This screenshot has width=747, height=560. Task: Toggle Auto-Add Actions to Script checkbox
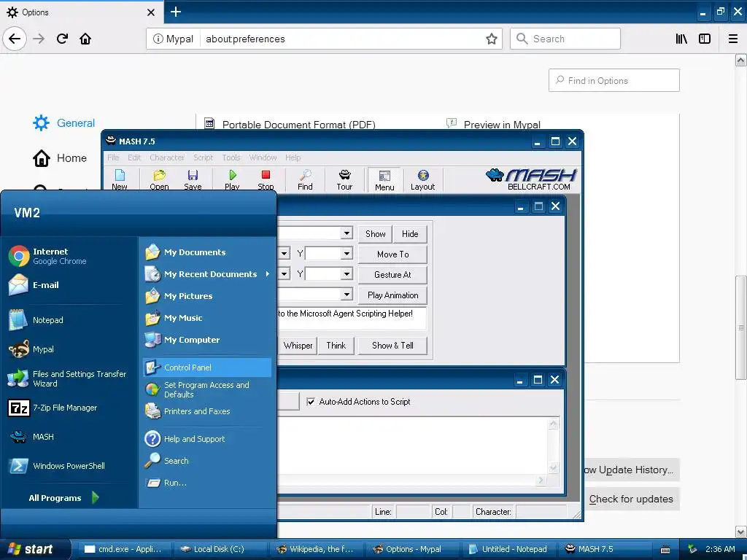pyautogui.click(x=311, y=402)
